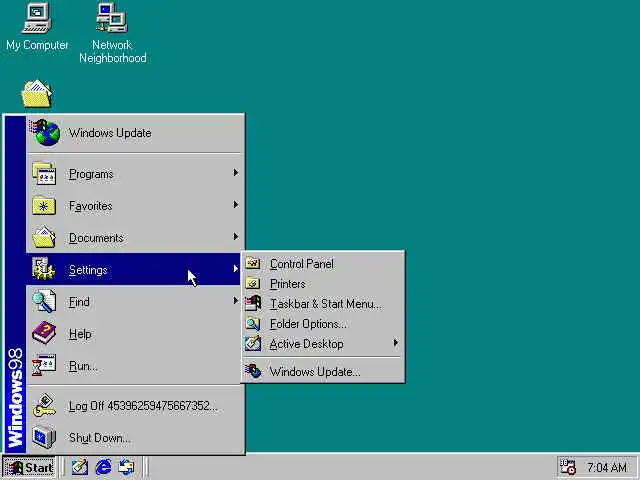
Task: Click the Log Off key icon
Action: click(x=44, y=405)
